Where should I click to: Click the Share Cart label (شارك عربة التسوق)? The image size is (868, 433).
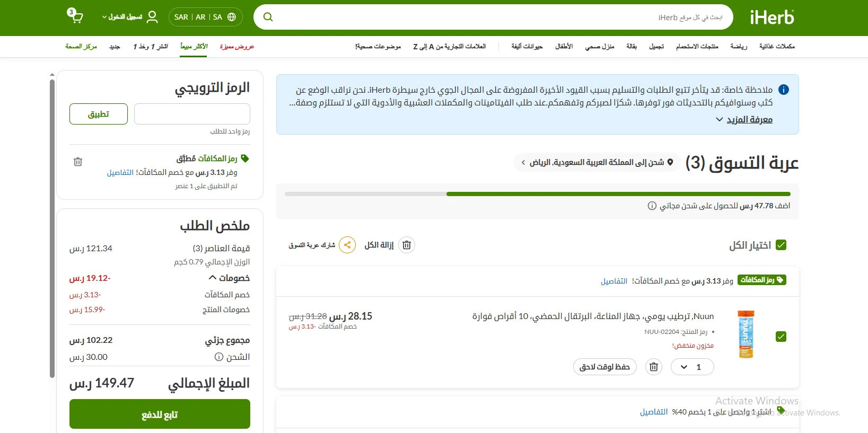pos(312,245)
